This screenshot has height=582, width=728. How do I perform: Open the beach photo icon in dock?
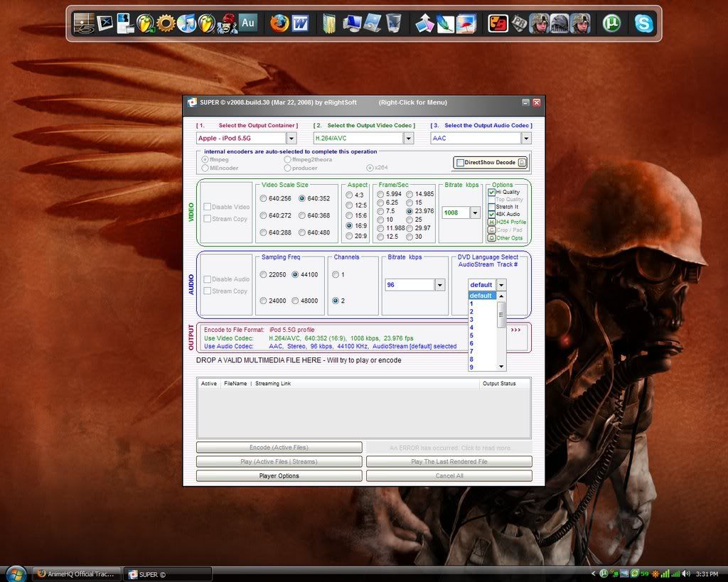click(x=466, y=23)
